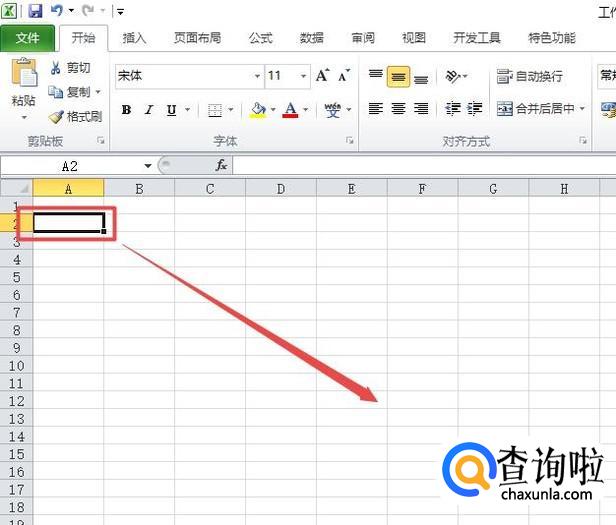Switch to the 特色功能 tab

552,38
